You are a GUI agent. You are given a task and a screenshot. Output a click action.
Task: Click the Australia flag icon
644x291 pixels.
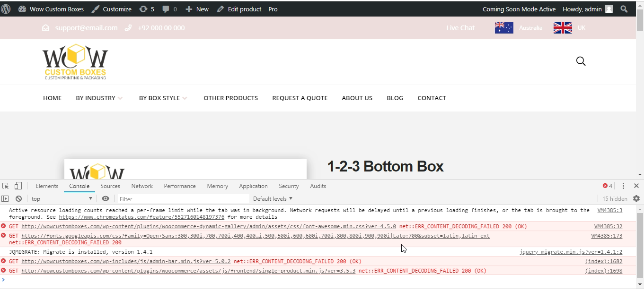tap(504, 28)
